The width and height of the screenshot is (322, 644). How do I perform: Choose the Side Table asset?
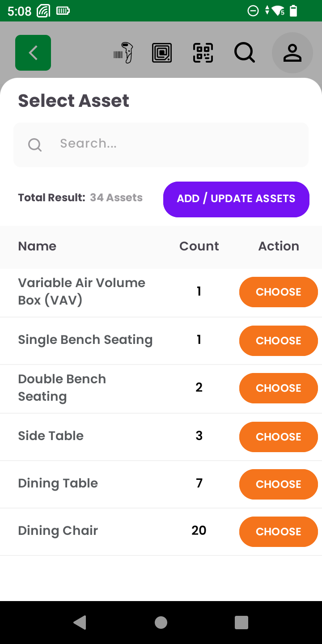278,437
